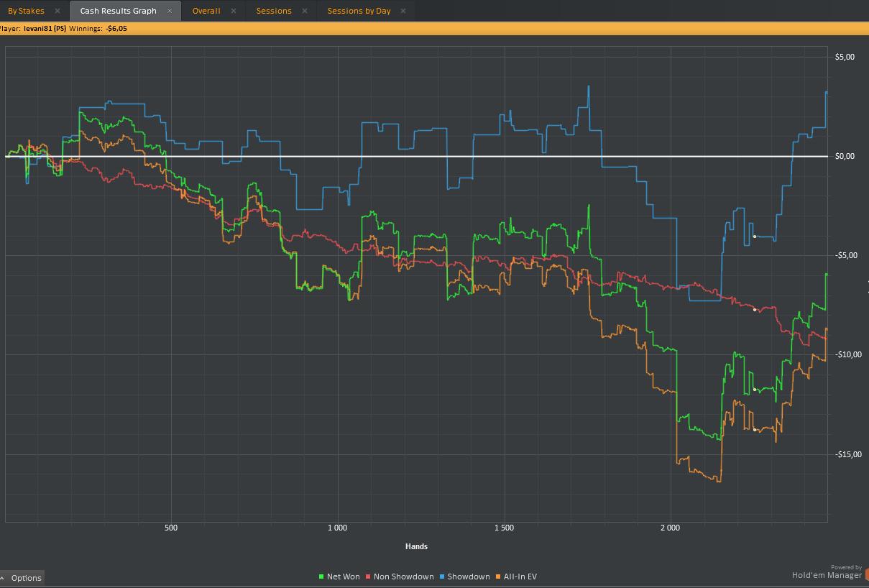Click the $0,00 axis label
869x588 pixels.
click(x=845, y=156)
